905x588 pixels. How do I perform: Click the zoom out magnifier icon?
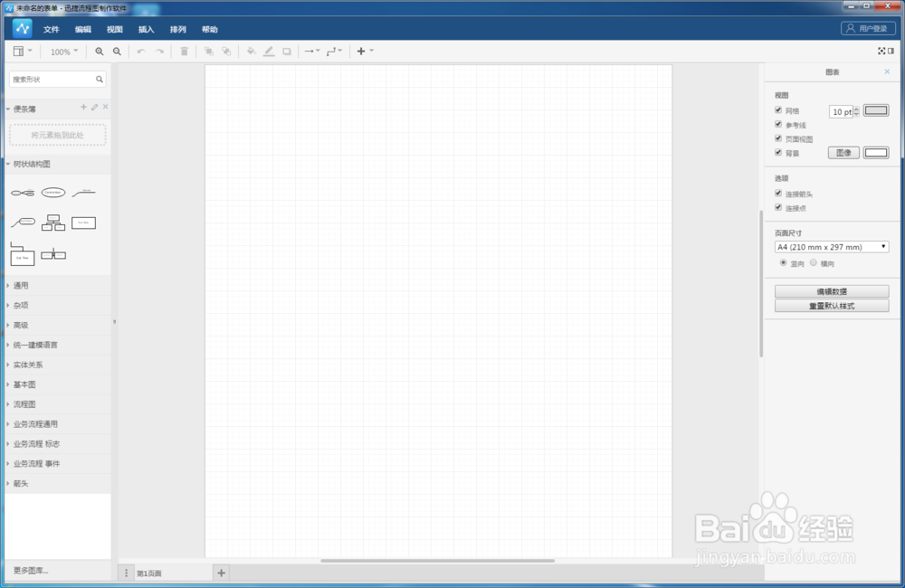[x=117, y=52]
